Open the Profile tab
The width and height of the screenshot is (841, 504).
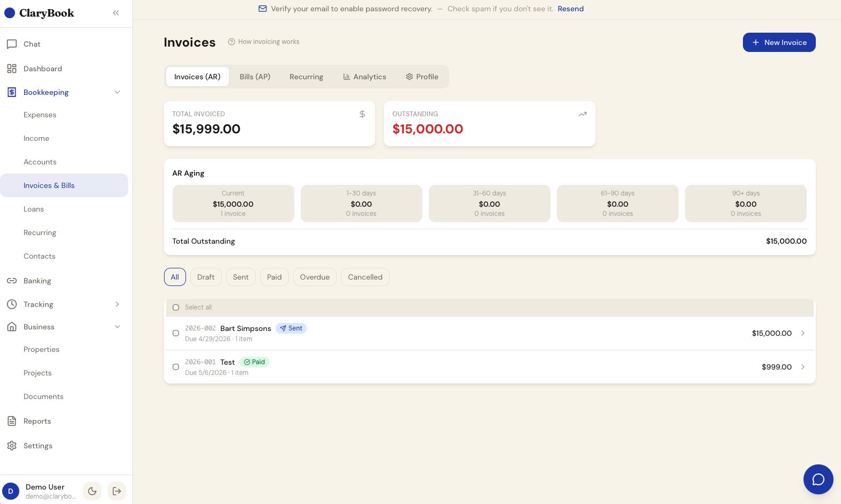(x=422, y=77)
